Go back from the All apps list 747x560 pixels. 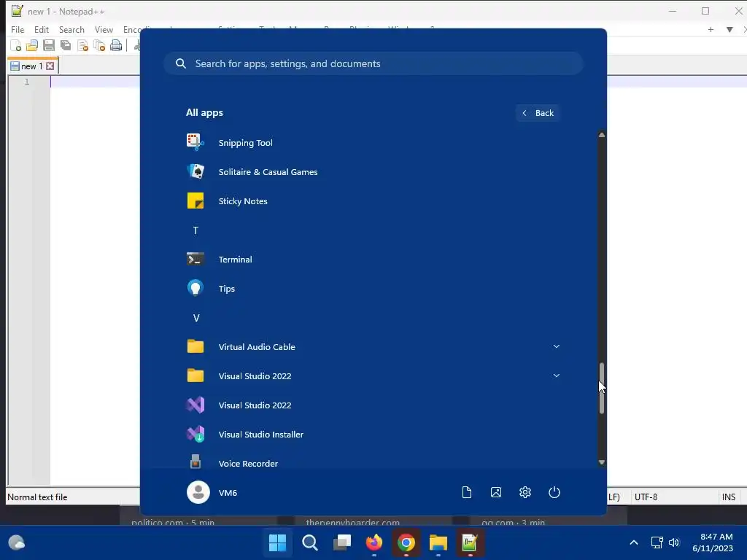click(x=538, y=113)
